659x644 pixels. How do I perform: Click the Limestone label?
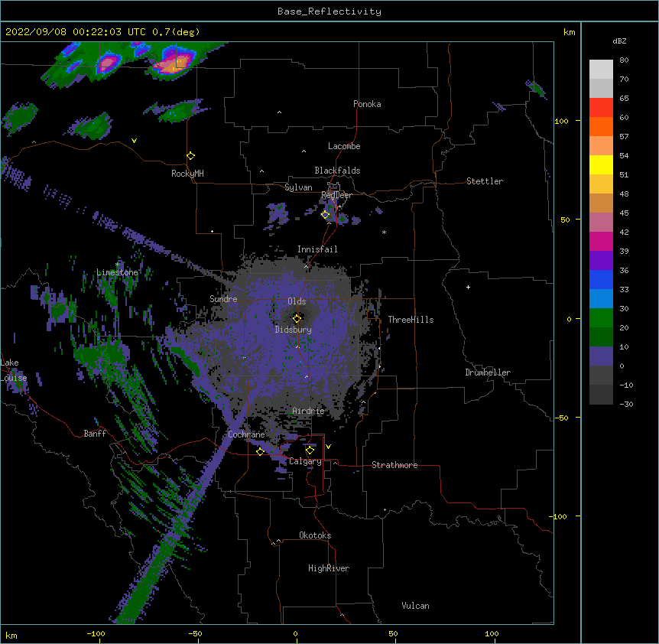pos(117,272)
